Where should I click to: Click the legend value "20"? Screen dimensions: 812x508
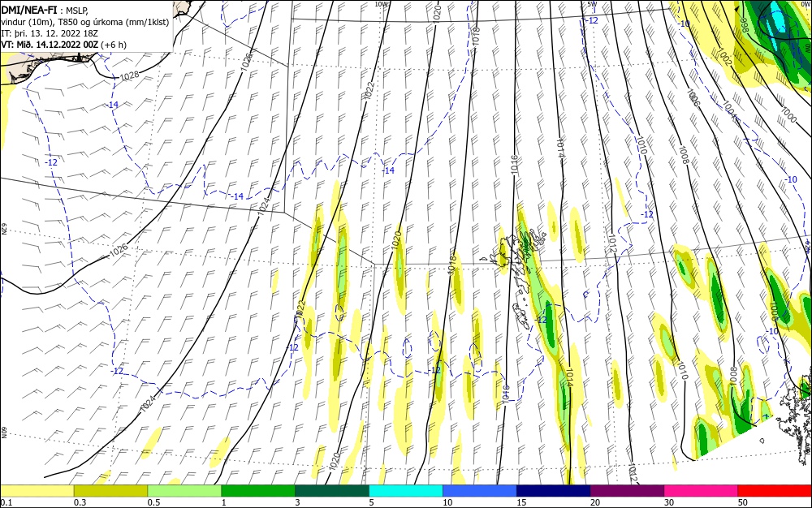[x=595, y=502]
